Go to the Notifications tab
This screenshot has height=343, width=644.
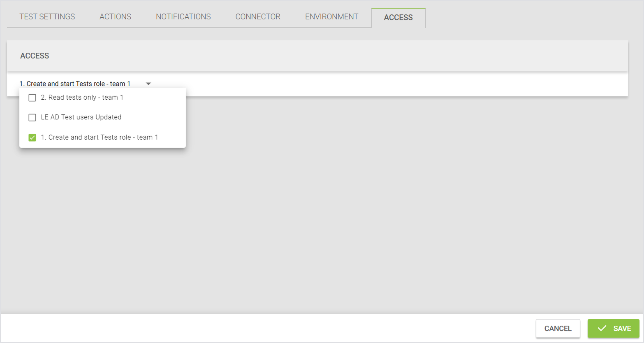click(183, 17)
